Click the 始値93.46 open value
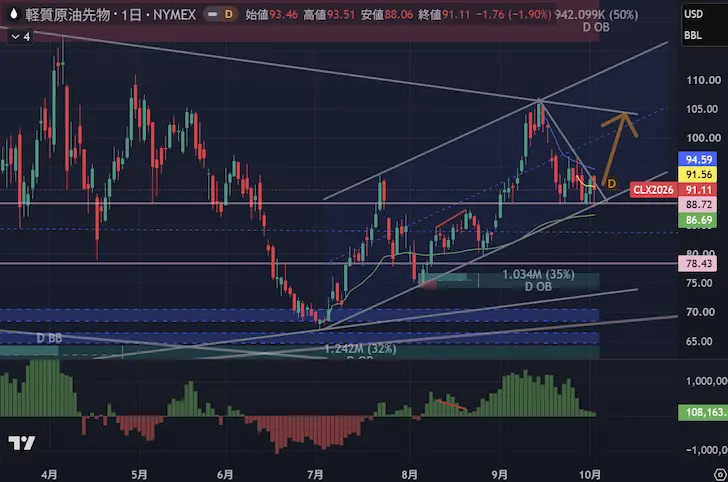The height and width of the screenshot is (482, 728). tap(272, 15)
